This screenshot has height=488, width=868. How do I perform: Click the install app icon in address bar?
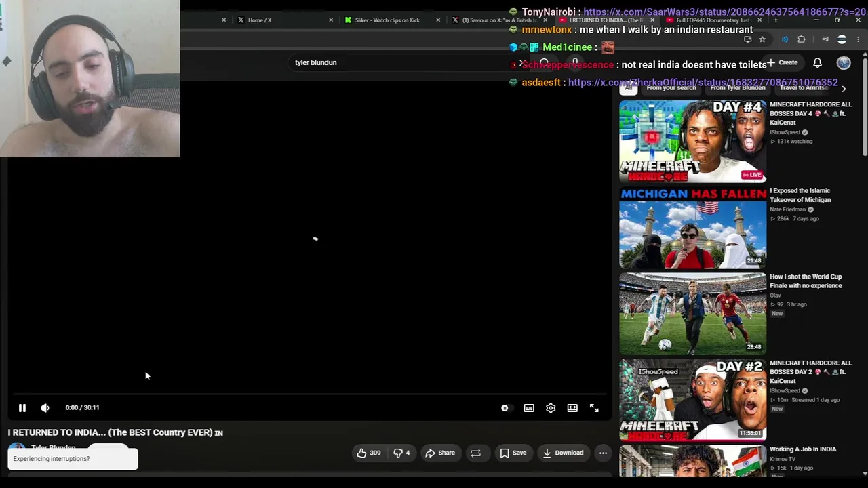747,39
